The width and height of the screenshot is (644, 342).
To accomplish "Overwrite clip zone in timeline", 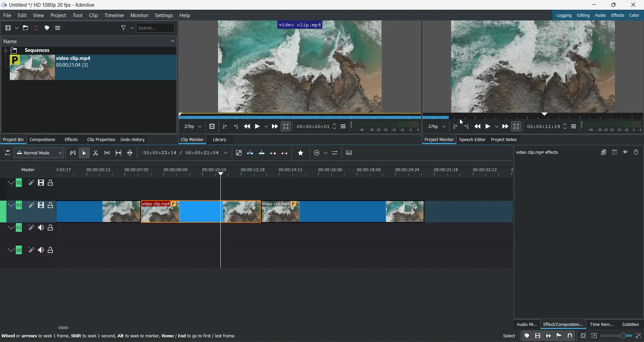I will (x=262, y=153).
